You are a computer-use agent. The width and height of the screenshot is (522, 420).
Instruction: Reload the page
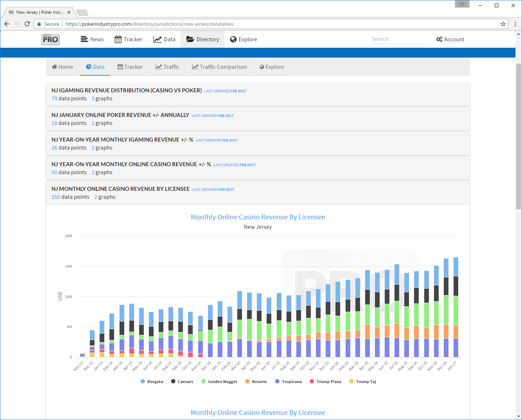[27, 24]
